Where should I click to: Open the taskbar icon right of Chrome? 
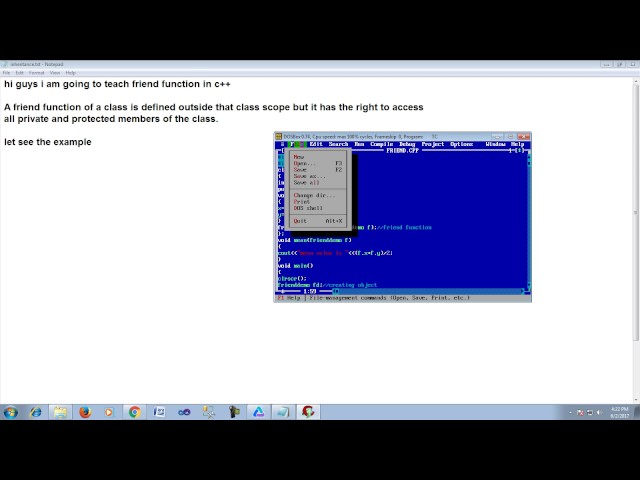click(x=159, y=412)
